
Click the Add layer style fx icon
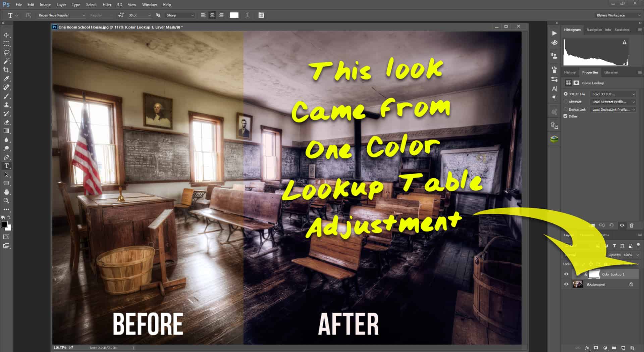587,348
